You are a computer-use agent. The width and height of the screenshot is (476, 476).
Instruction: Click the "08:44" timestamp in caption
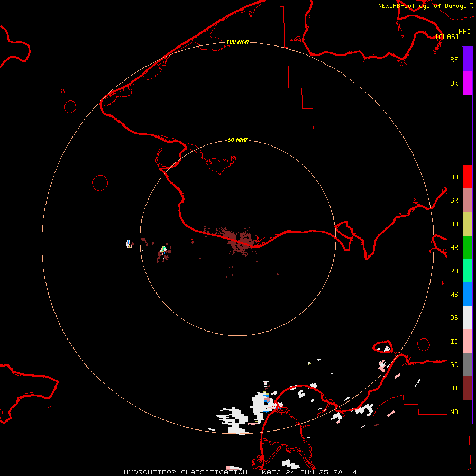pos(345,472)
